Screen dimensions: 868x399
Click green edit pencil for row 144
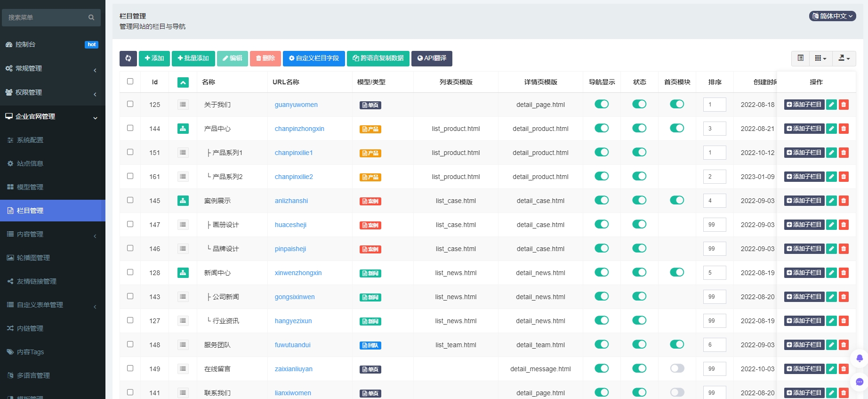pos(831,129)
